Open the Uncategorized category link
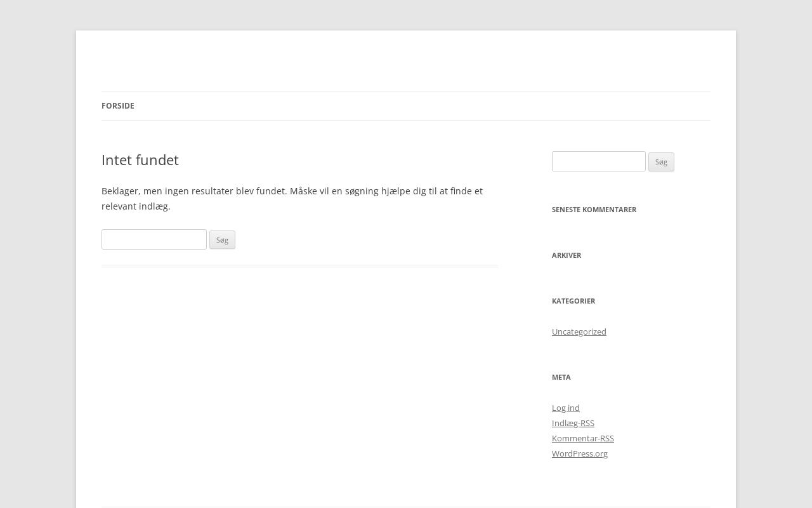 pos(579,331)
